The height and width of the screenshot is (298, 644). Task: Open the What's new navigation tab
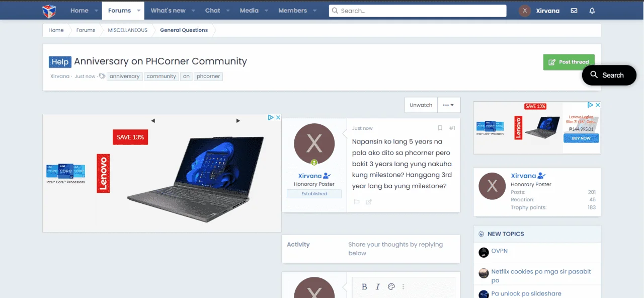point(168,11)
